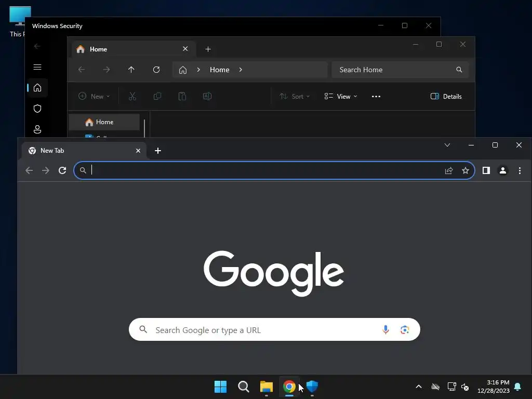The image size is (532, 399).
Task: Click the Copy icon in Explorer toolbar
Action: 157,96
